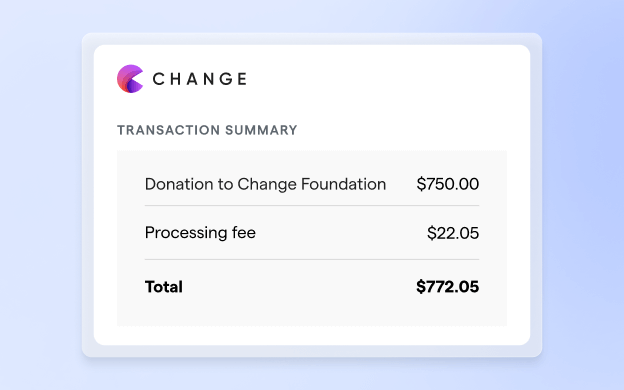624x390 pixels.
Task: Click the word TRANSACTION in the heading
Action: pyautogui.click(x=168, y=130)
